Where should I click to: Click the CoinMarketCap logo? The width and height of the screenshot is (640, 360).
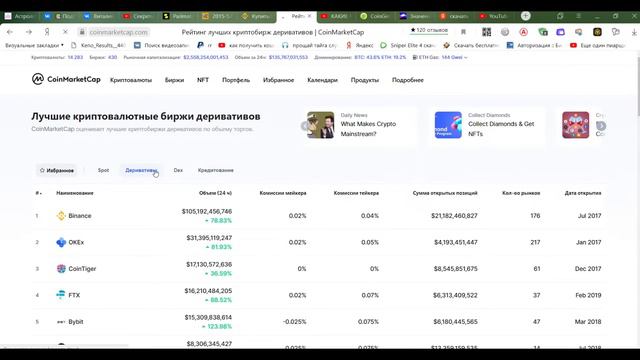click(66, 79)
